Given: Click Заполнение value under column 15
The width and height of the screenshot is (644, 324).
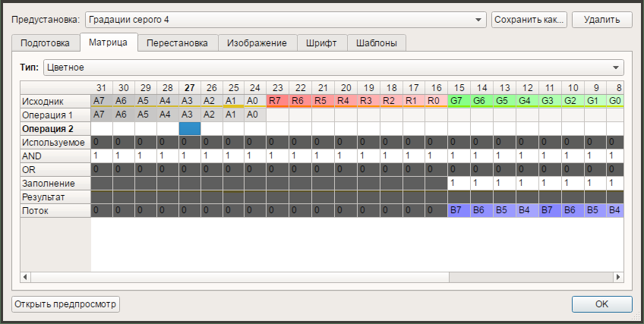Looking at the screenshot, I should click(459, 184).
